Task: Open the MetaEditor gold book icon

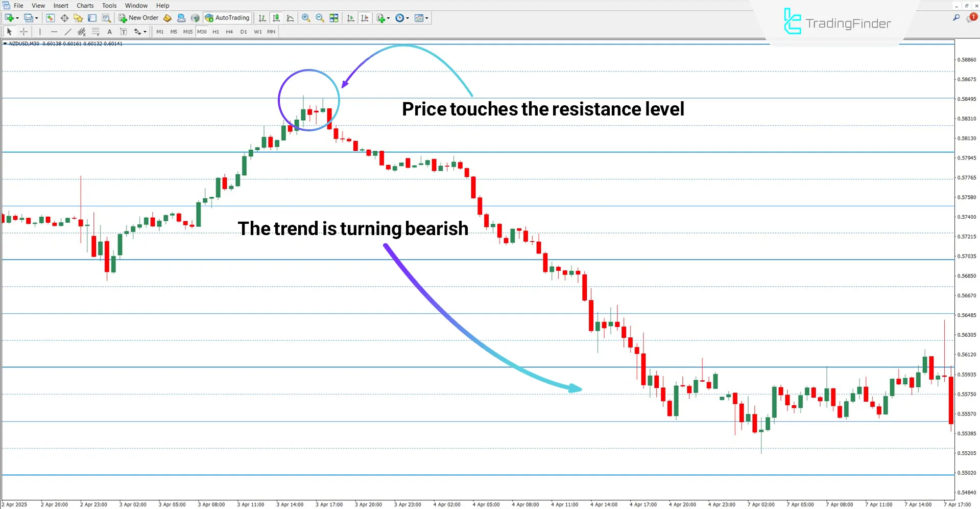Action: click(x=168, y=18)
